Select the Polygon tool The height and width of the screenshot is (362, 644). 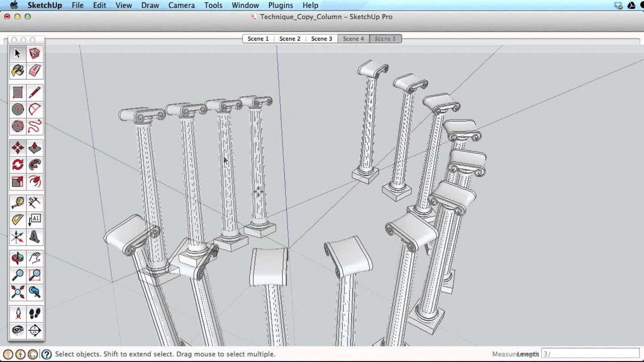click(18, 126)
